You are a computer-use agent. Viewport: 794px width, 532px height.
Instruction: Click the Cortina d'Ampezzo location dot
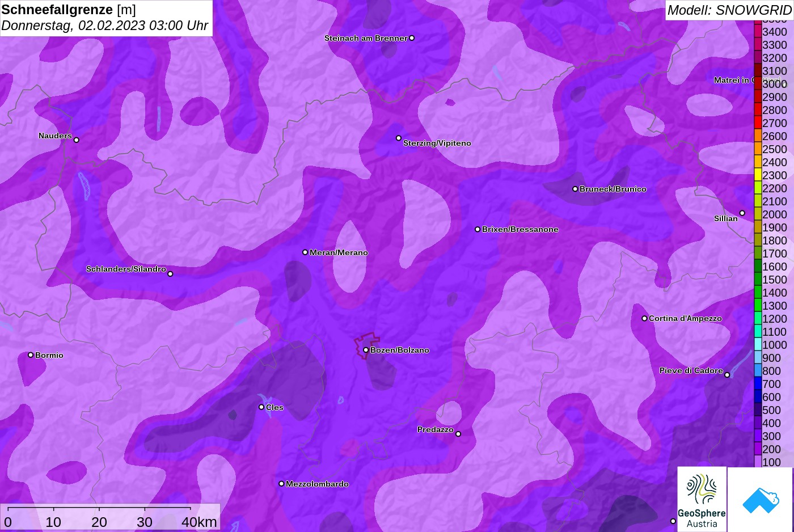coord(644,318)
